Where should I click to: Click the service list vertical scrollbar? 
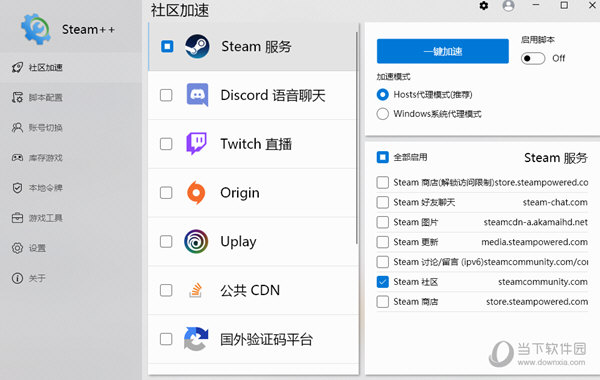357,138
